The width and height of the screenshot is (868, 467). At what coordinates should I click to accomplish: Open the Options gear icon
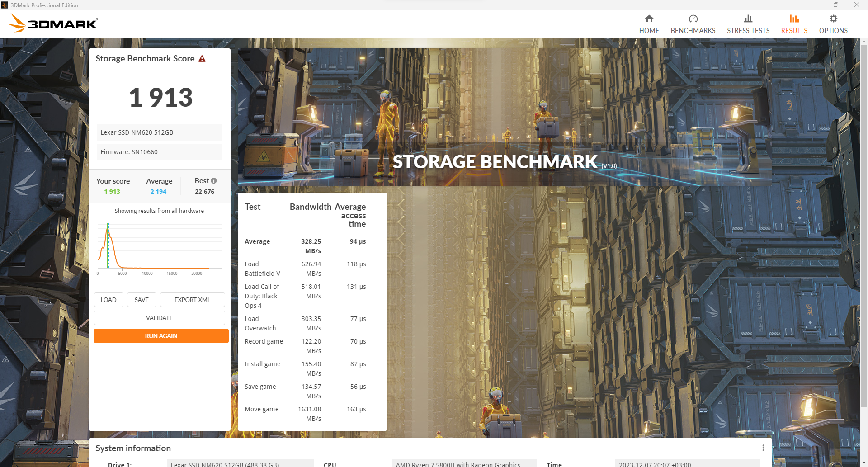[833, 19]
